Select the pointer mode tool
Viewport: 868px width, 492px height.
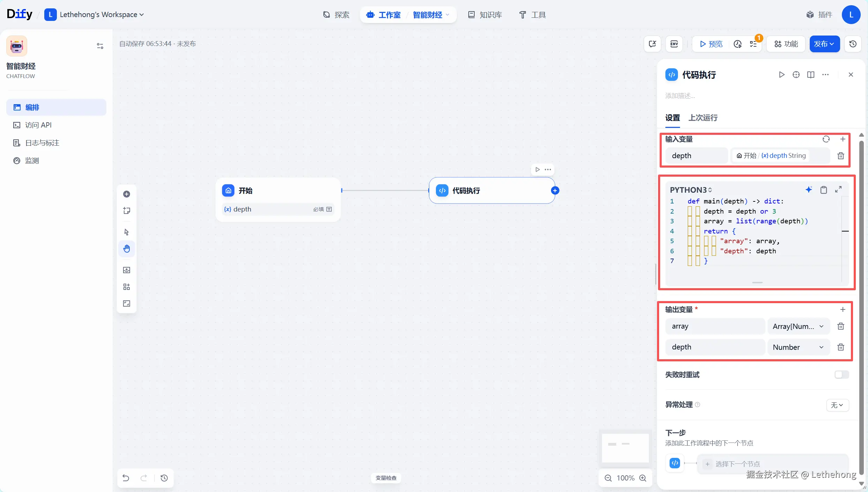(x=127, y=232)
